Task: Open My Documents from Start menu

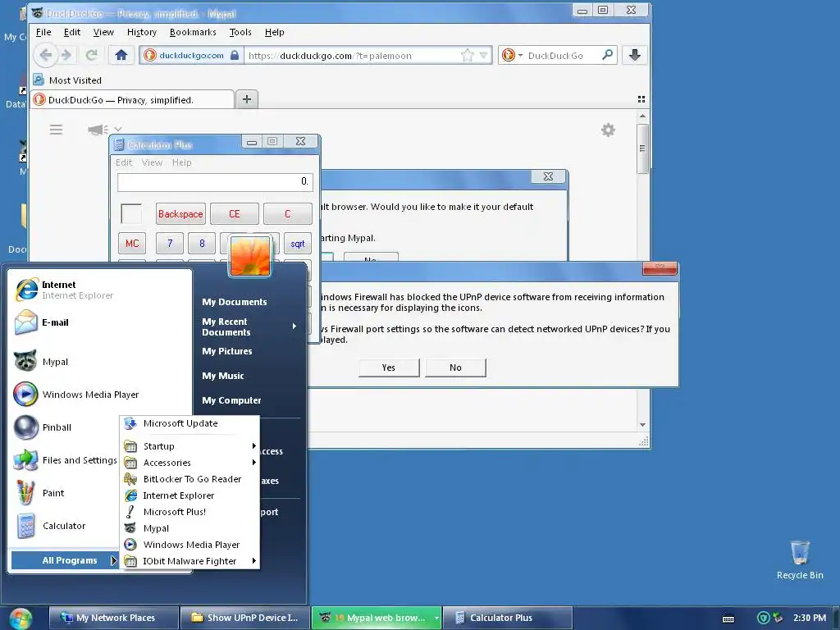Action: (x=234, y=302)
